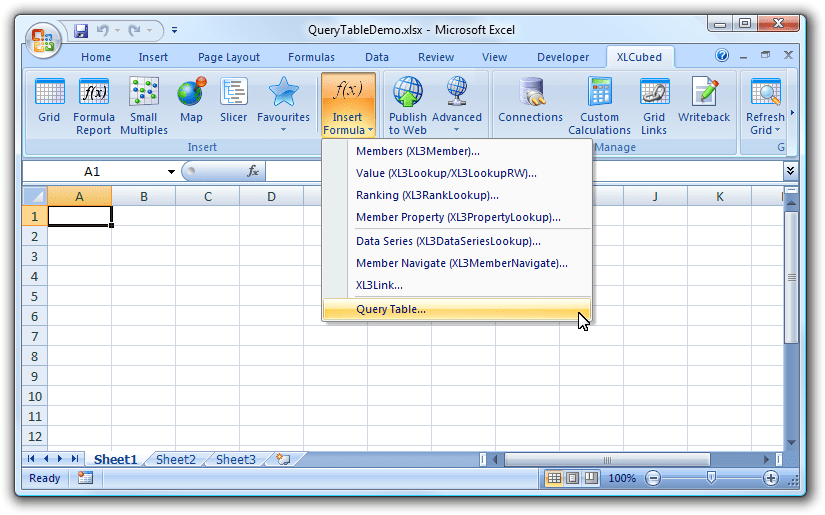The height and width of the screenshot is (515, 825).
Task: Open Grid Links
Action: click(654, 106)
